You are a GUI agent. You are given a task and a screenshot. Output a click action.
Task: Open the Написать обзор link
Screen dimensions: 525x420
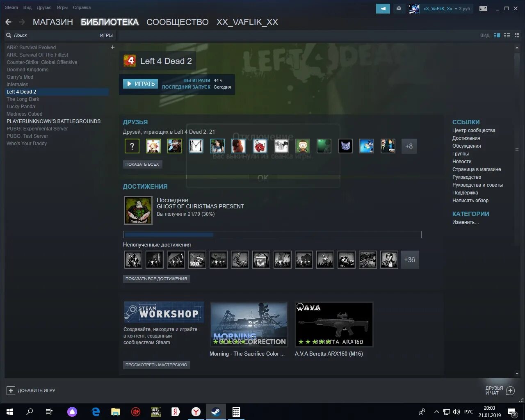point(470,201)
